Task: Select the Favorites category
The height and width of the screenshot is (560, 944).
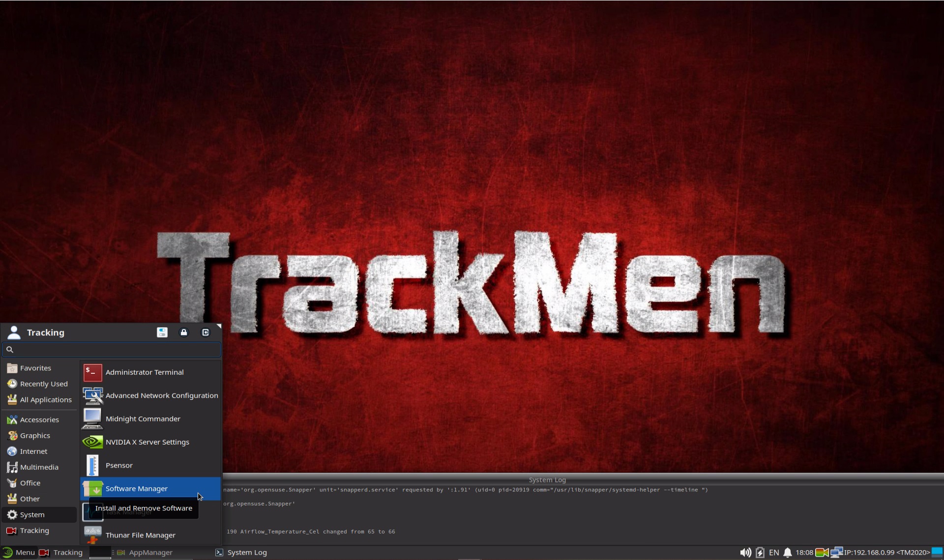Action: [x=35, y=368]
